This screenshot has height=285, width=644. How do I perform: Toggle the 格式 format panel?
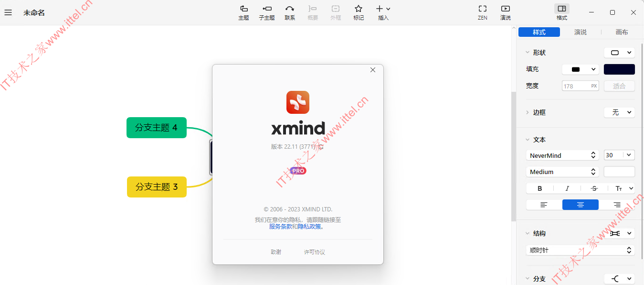pos(562,12)
